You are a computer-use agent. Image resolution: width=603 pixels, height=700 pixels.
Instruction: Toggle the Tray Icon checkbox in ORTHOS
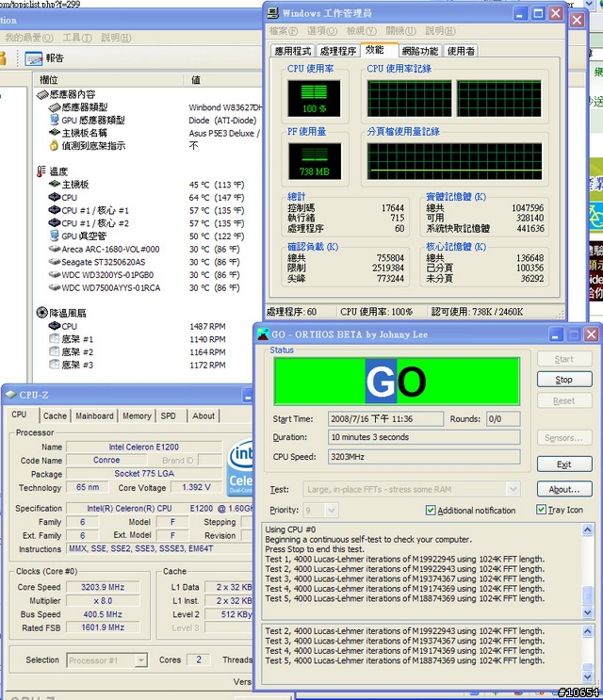coord(541,510)
